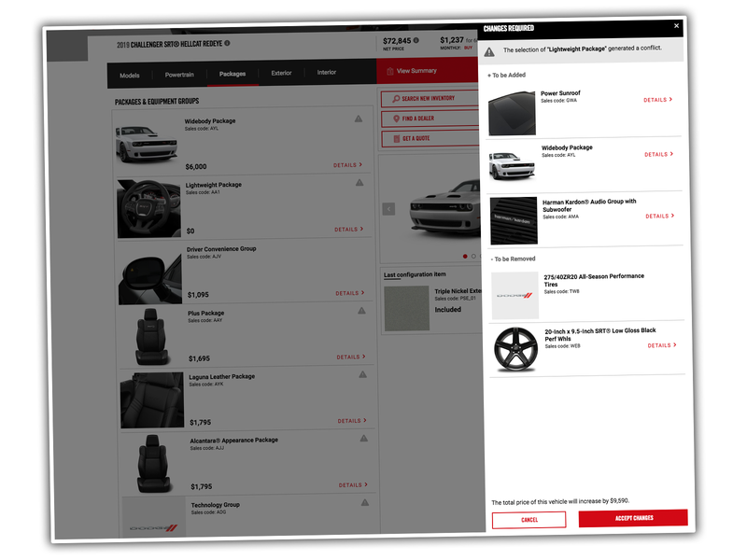Viewport: 747px width, 560px height.
Task: Click the Low Gloss Black wheel thumbnail
Action: [516, 349]
